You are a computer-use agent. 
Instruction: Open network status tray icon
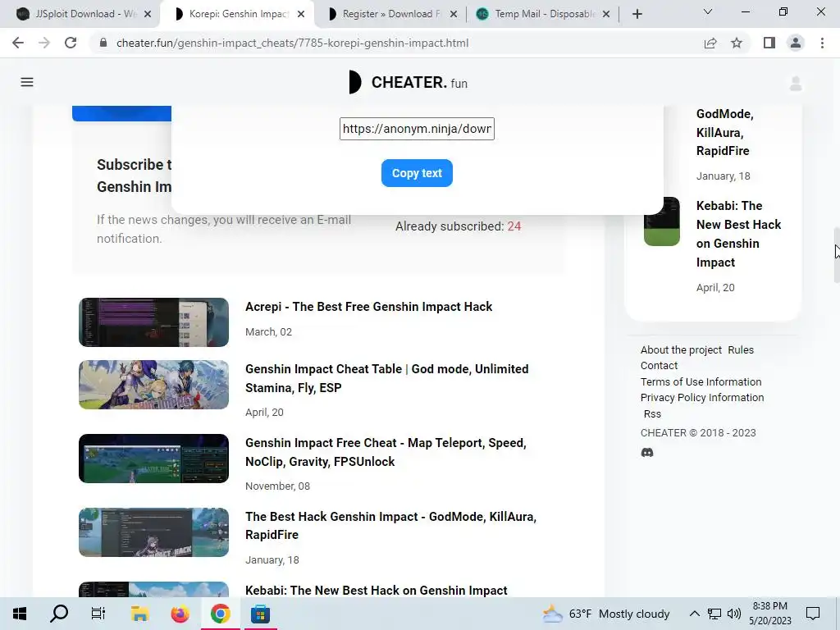tap(714, 614)
